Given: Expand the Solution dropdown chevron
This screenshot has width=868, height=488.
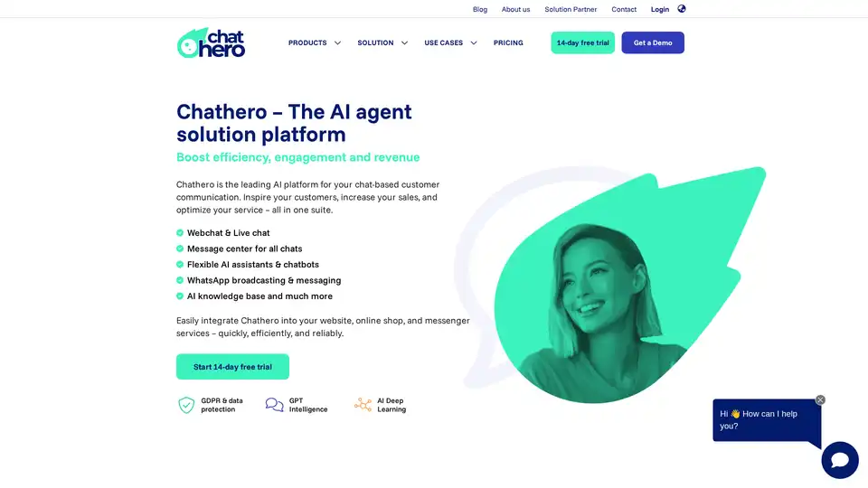Looking at the screenshot, I should pyautogui.click(x=405, y=42).
